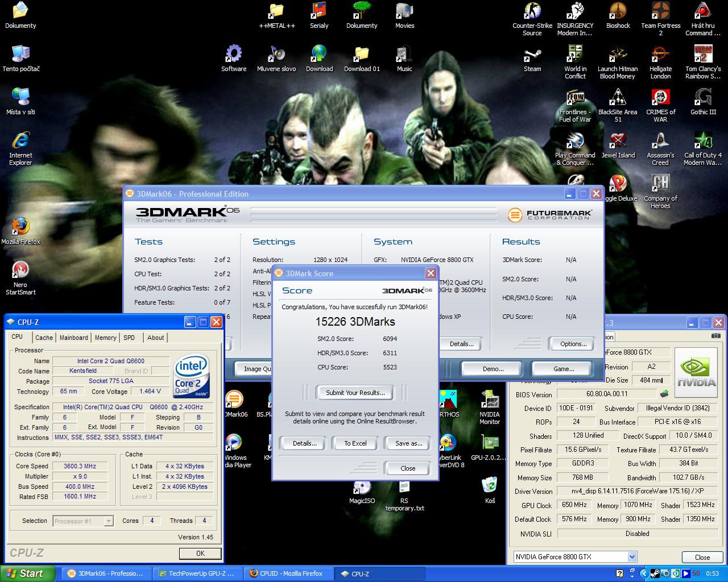Click the GPU-Z BIOS Version field
Image resolution: width=728 pixels, height=582 pixels.
tap(607, 394)
